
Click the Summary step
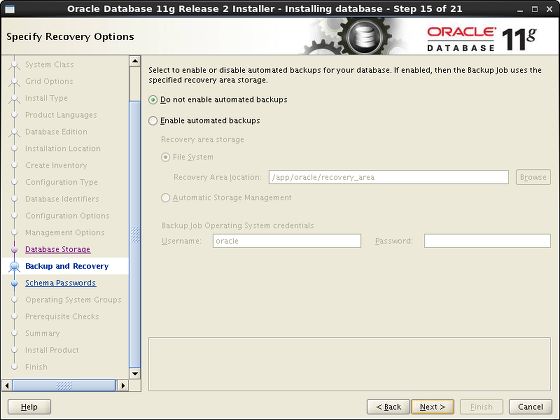[x=42, y=333]
